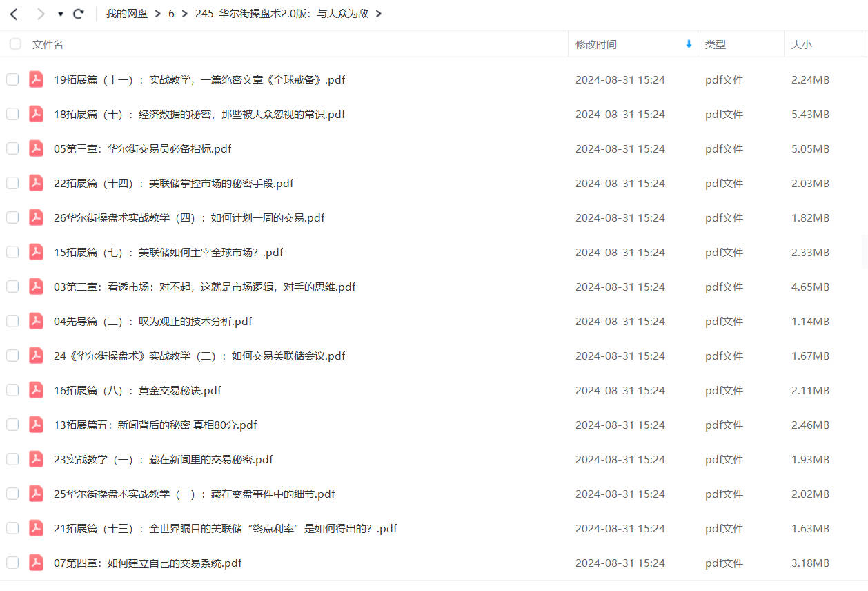This screenshot has width=868, height=591.
Task: Check the box for 05第三章 file
Action: click(12, 148)
